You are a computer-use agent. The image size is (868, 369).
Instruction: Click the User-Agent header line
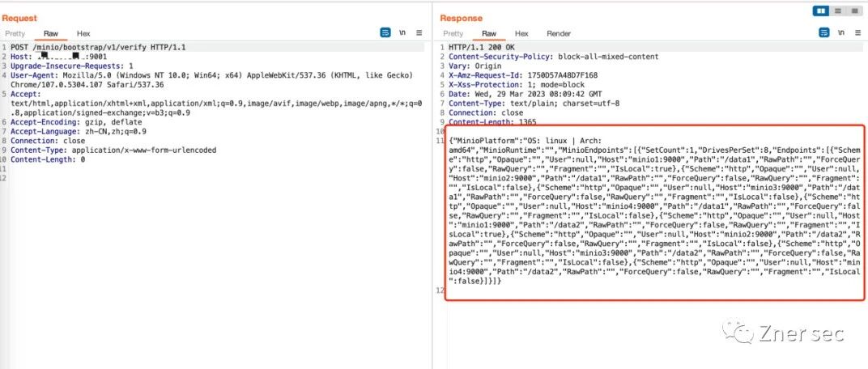pyautogui.click(x=212, y=79)
